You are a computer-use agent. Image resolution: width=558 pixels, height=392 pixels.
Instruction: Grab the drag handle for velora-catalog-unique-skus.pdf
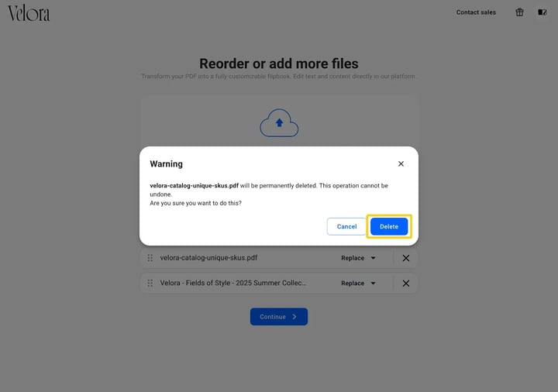(150, 258)
